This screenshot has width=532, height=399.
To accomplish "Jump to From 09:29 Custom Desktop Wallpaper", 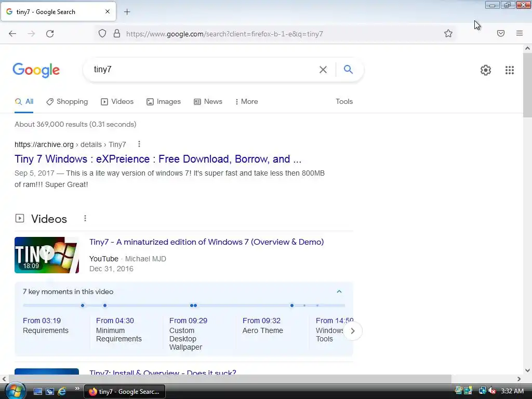I will coord(188,334).
